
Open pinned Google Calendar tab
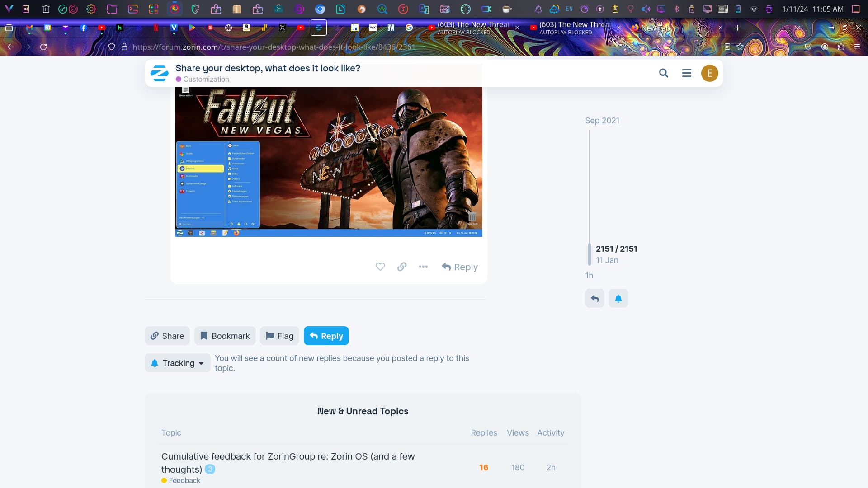47,28
